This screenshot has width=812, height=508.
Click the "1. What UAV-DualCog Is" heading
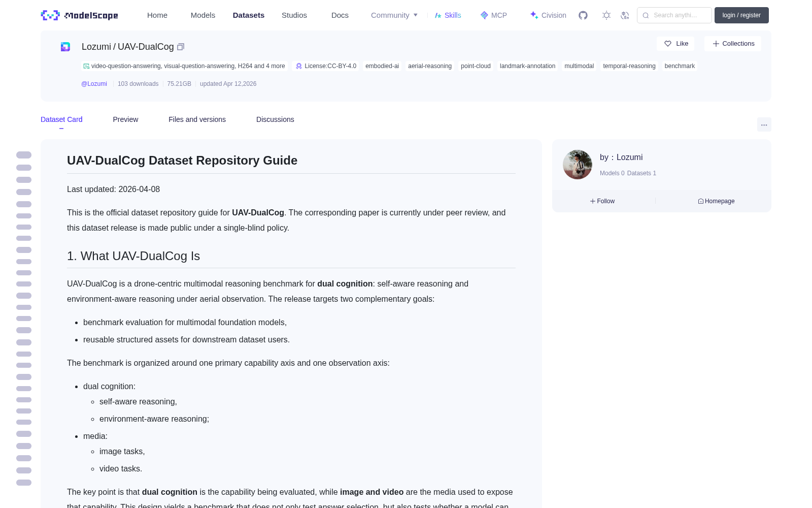133,256
